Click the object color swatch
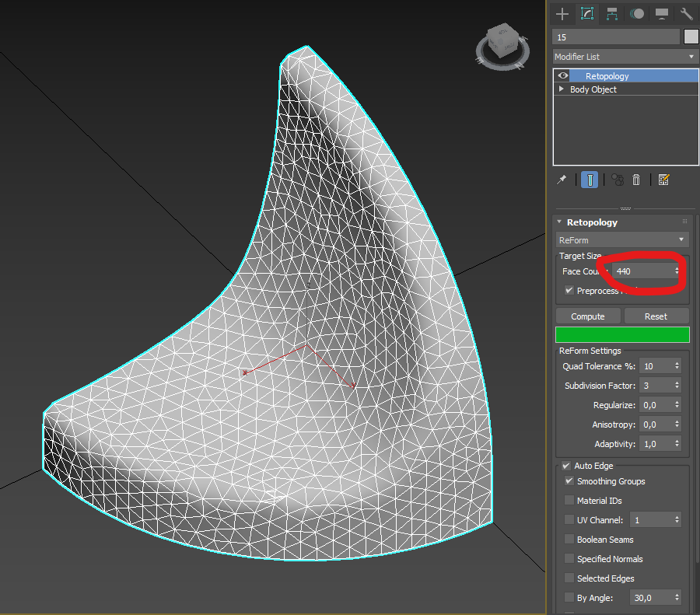700x615 pixels. [x=691, y=37]
